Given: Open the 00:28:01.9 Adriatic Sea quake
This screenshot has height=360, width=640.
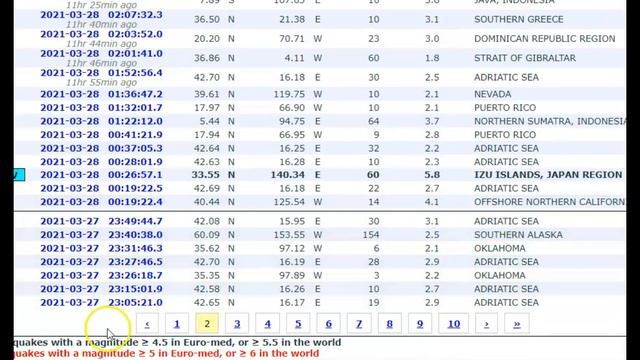Looking at the screenshot, I should (101, 162).
